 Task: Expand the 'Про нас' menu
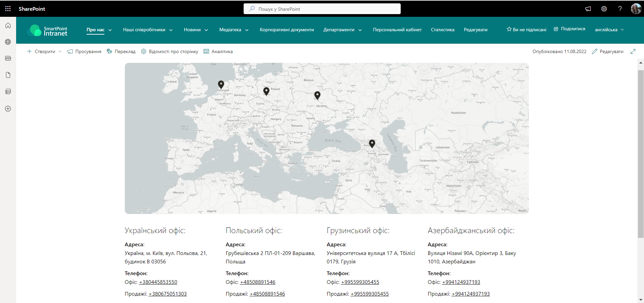[99, 30]
